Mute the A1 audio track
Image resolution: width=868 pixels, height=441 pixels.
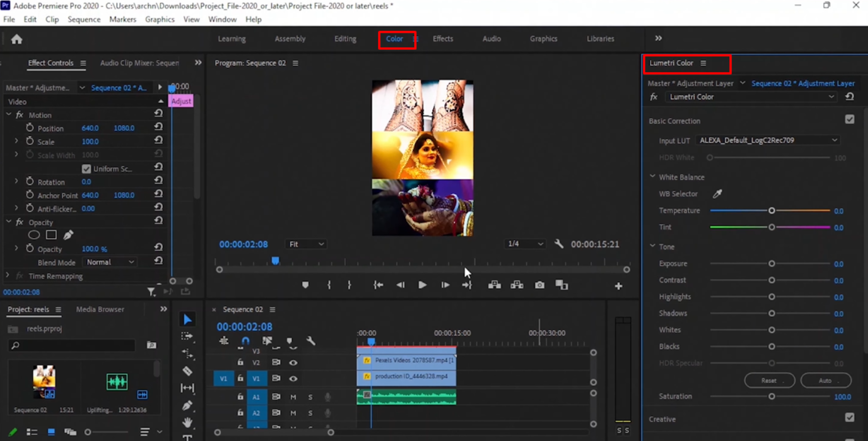point(294,397)
